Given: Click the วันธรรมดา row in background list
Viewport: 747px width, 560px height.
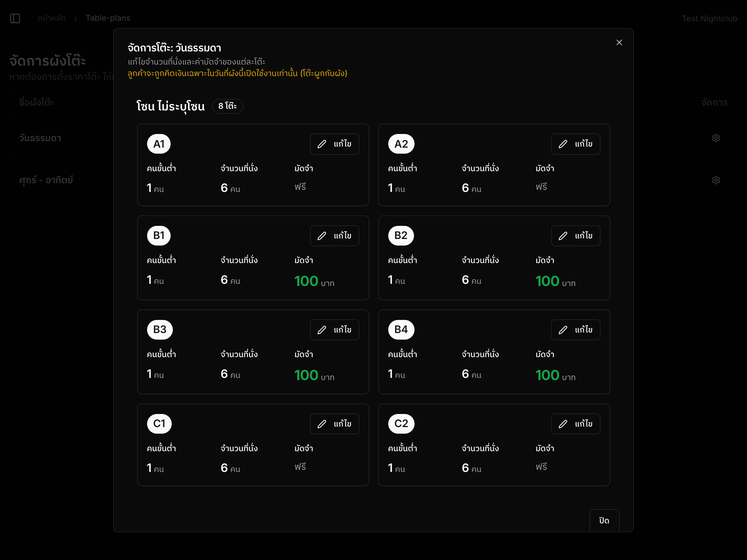Looking at the screenshot, I should pyautogui.click(x=40, y=138).
